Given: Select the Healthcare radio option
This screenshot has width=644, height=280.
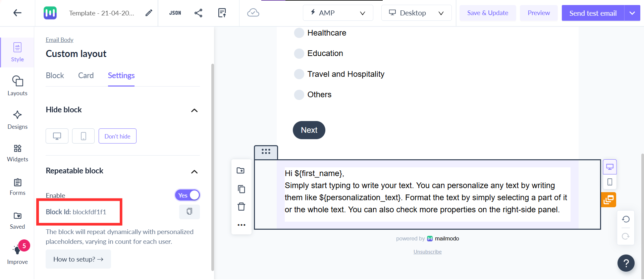Looking at the screenshot, I should coord(299,33).
